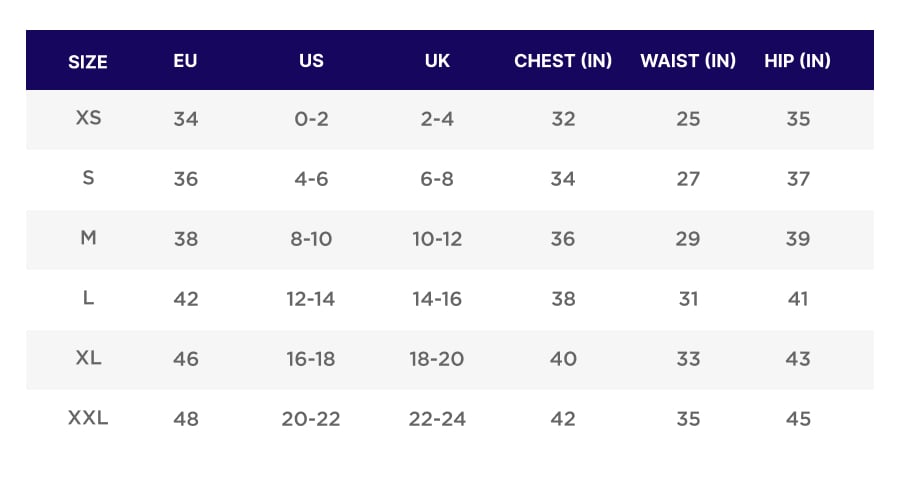The width and height of the screenshot is (900, 480).
Task: Select the waist 25 cell
Action: coord(688,119)
